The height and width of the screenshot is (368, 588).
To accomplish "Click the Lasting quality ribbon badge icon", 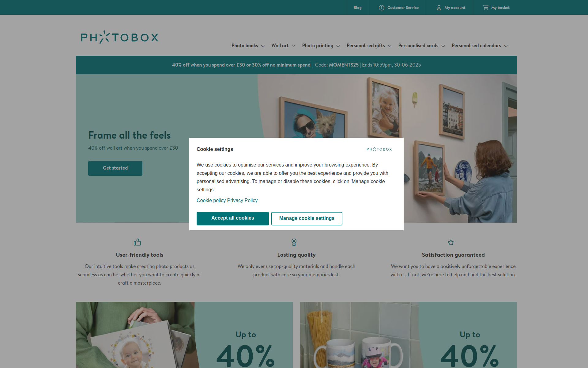I will pos(294,242).
